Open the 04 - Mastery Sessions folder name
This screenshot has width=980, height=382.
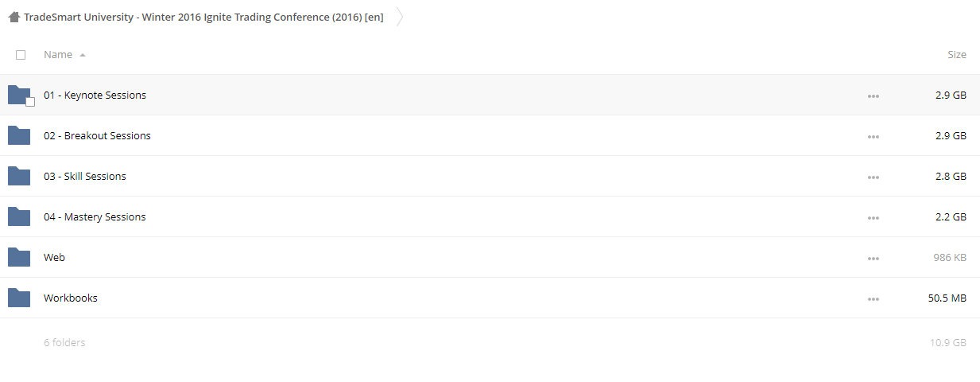coord(95,216)
